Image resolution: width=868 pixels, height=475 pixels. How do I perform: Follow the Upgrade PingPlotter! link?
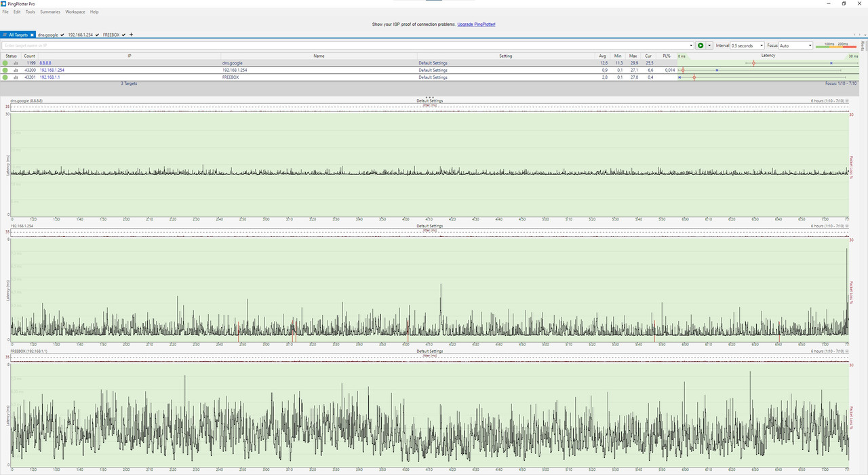(x=476, y=24)
